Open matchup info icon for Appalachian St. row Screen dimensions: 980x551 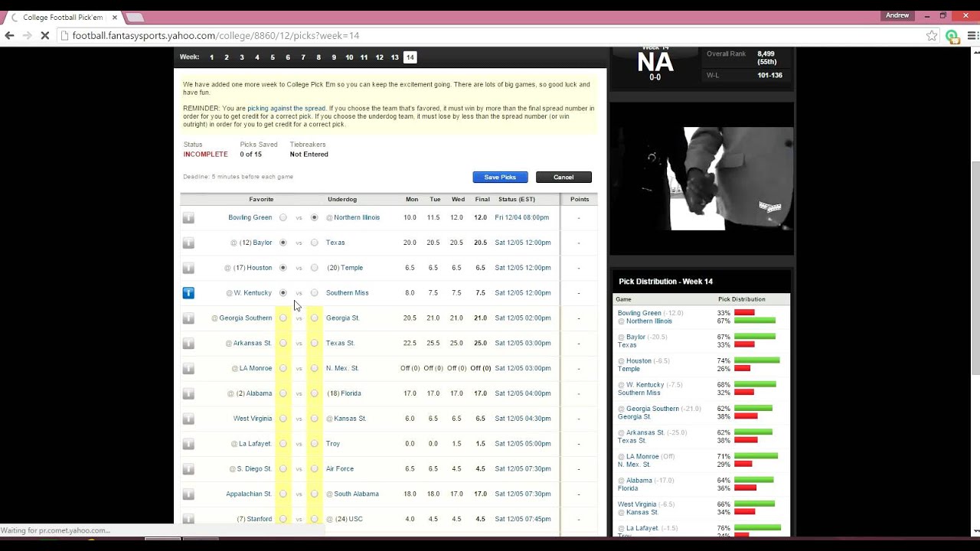(x=188, y=494)
